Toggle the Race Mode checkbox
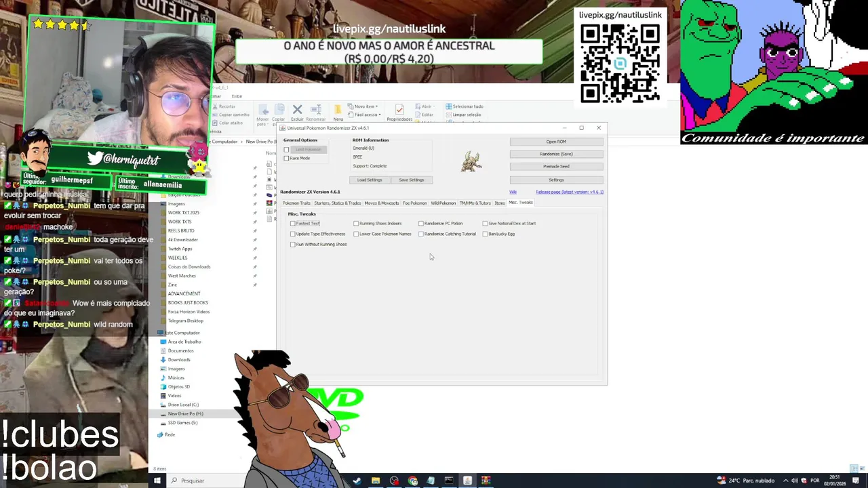 click(x=286, y=158)
